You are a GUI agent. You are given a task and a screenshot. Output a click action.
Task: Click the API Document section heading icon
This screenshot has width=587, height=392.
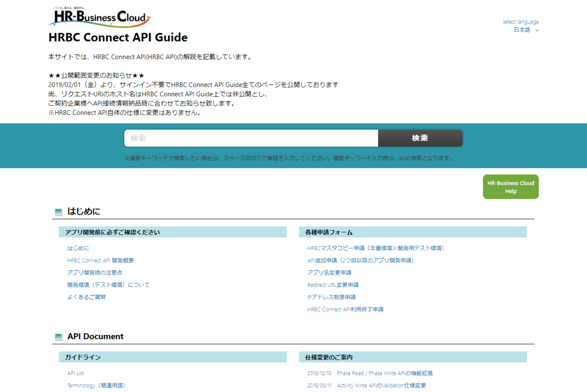[x=59, y=337]
